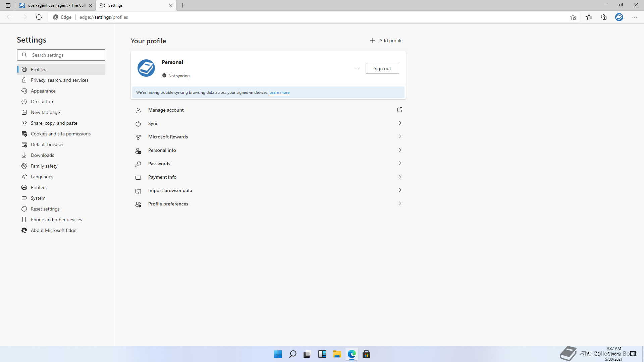Open Widgets from taskbar
This screenshot has width=644, height=362.
tap(322, 354)
